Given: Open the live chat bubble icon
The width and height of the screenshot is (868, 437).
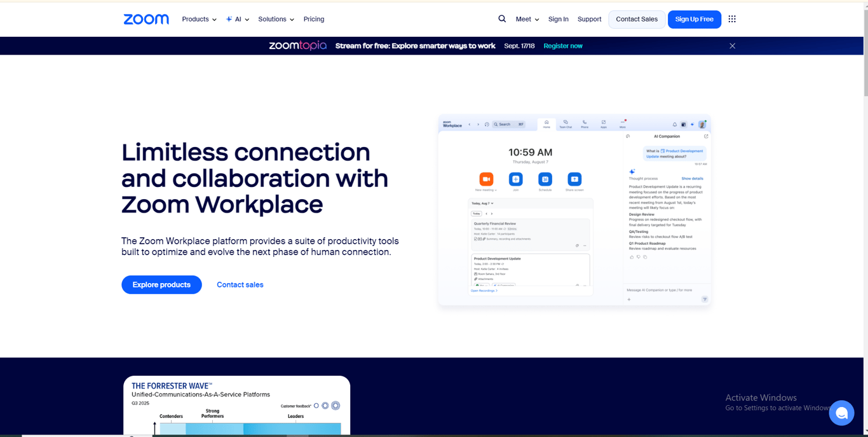Looking at the screenshot, I should [841, 413].
